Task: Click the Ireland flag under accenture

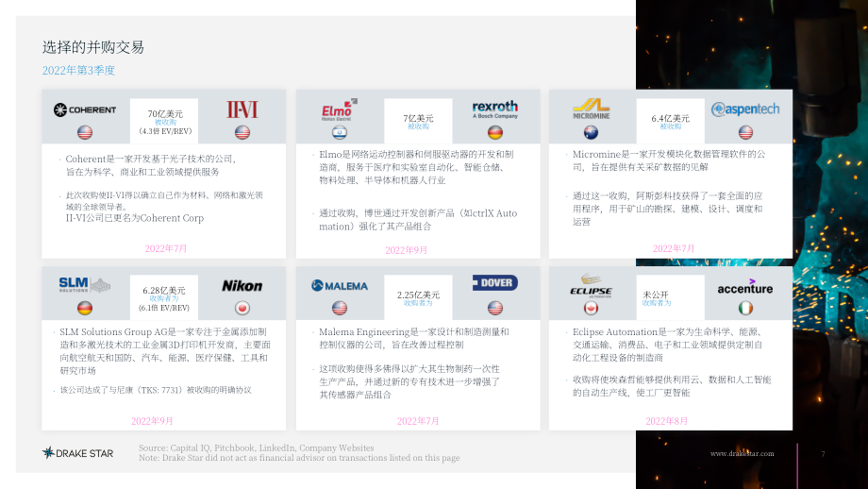Action: tap(745, 308)
